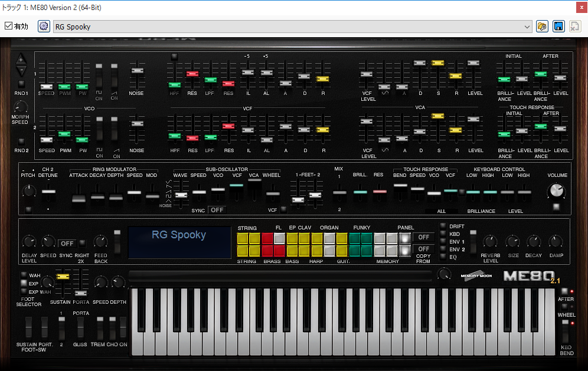
Task: Click the DEPTH knob above the keyboard's left side
Action: click(119, 282)
